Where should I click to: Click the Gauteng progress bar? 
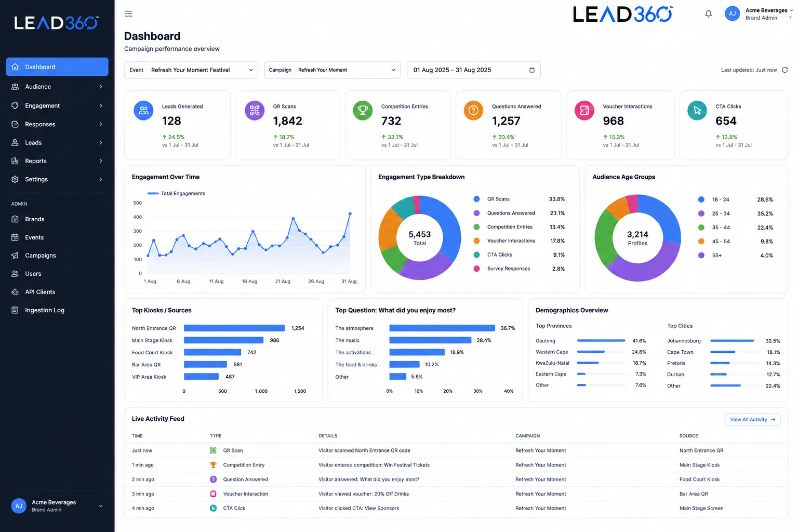pyautogui.click(x=601, y=341)
